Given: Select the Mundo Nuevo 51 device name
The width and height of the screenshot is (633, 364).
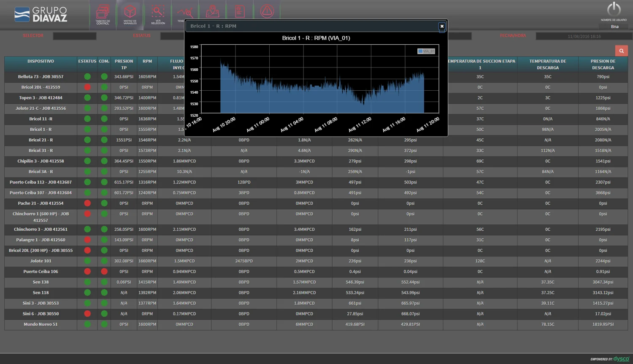Looking at the screenshot, I should pyautogui.click(x=41, y=324).
